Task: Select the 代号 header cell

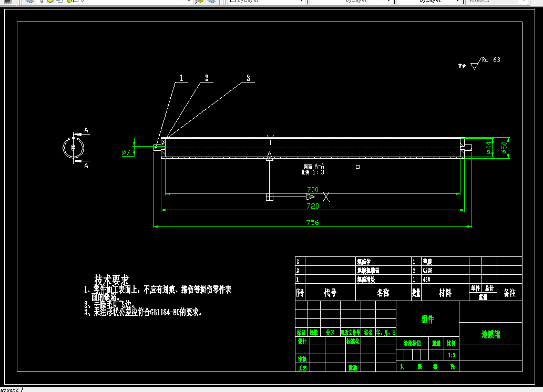Action: tap(330, 293)
